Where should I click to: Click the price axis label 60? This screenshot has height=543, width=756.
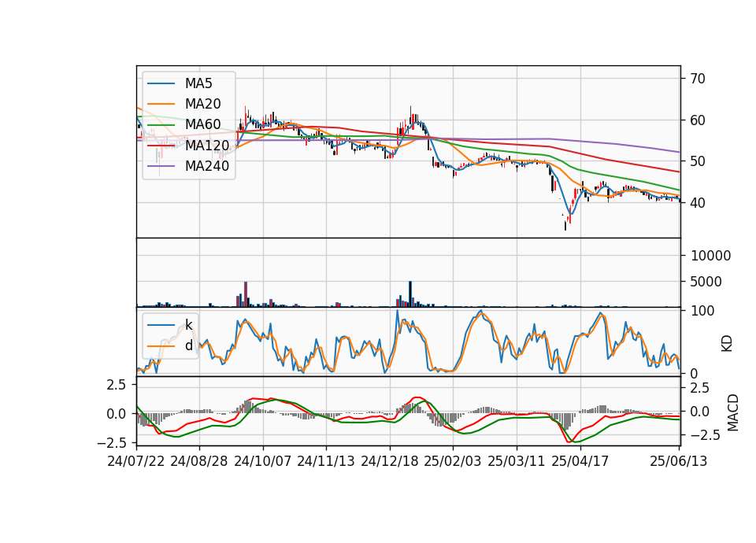click(x=698, y=120)
